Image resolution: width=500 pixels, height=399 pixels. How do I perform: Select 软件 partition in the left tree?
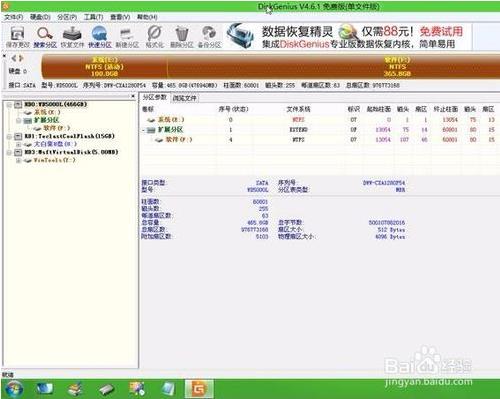57,128
